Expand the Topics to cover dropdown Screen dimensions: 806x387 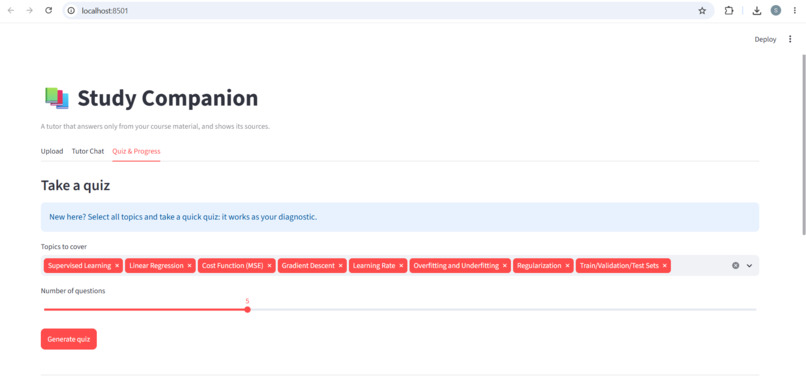click(749, 266)
